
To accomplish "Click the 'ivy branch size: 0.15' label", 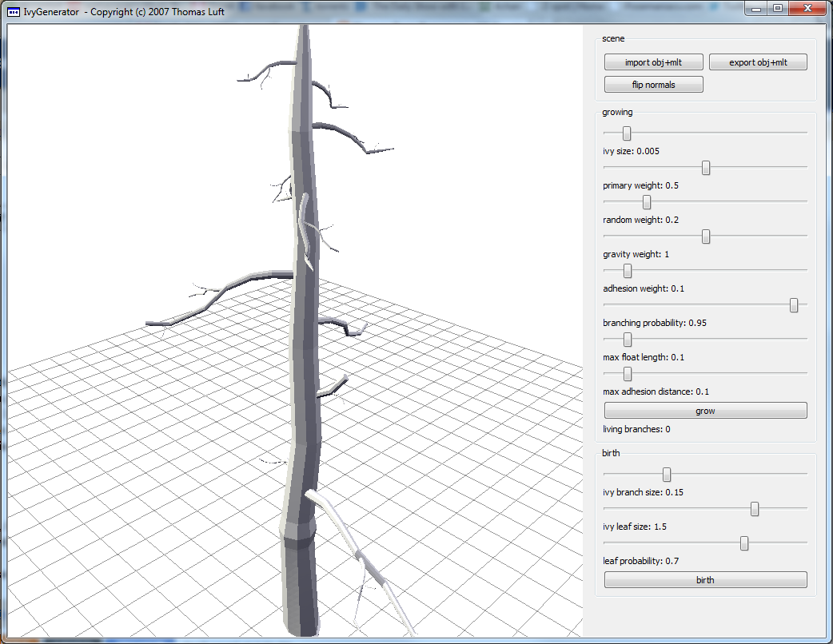I will (643, 492).
